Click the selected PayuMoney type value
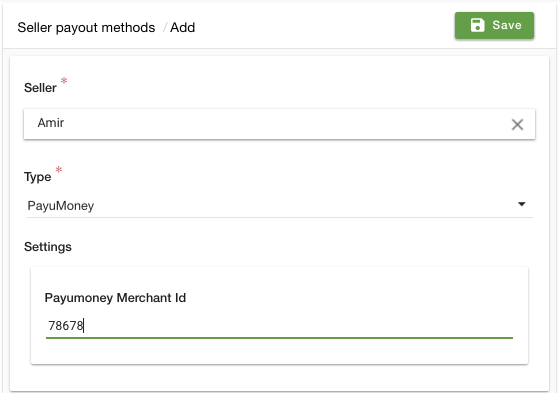560x393 pixels. tap(61, 206)
